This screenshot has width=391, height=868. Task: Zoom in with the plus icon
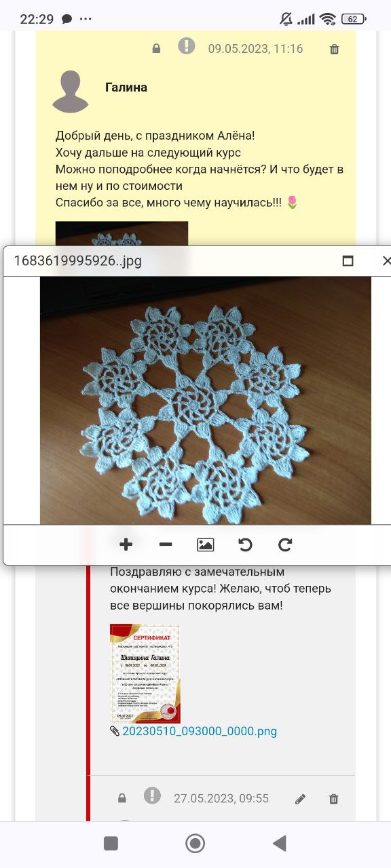[x=126, y=545]
